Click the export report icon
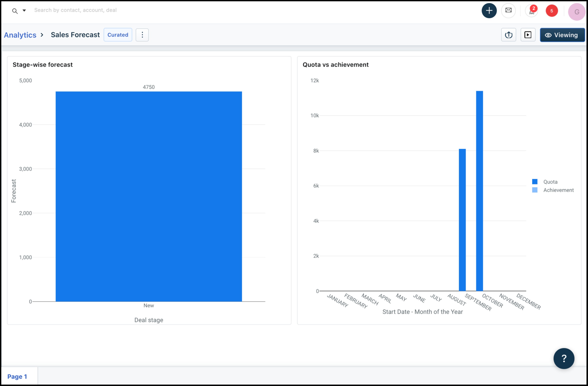588x386 pixels. coord(508,35)
